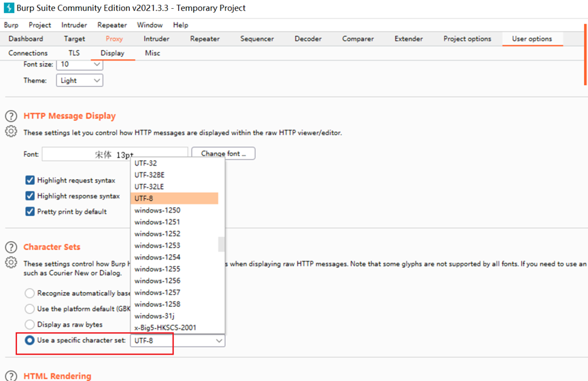Switch to the Sequencer tab
Image resolution: width=588 pixels, height=381 pixels.
(x=257, y=39)
